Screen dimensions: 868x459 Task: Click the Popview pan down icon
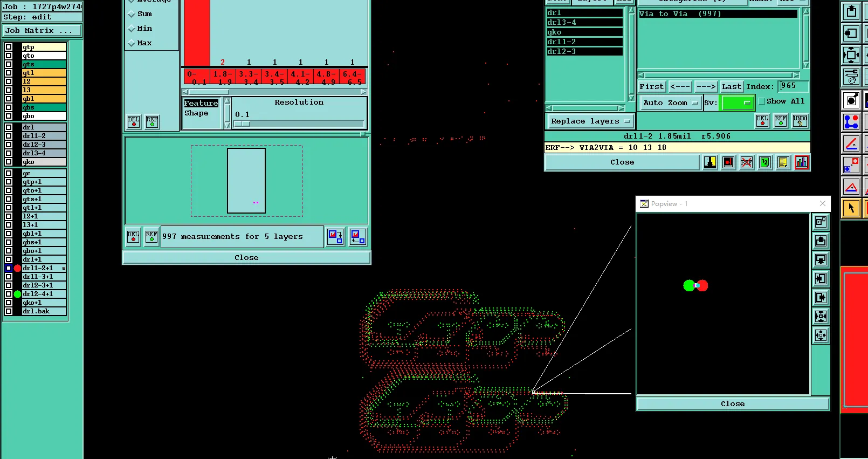[x=821, y=259]
